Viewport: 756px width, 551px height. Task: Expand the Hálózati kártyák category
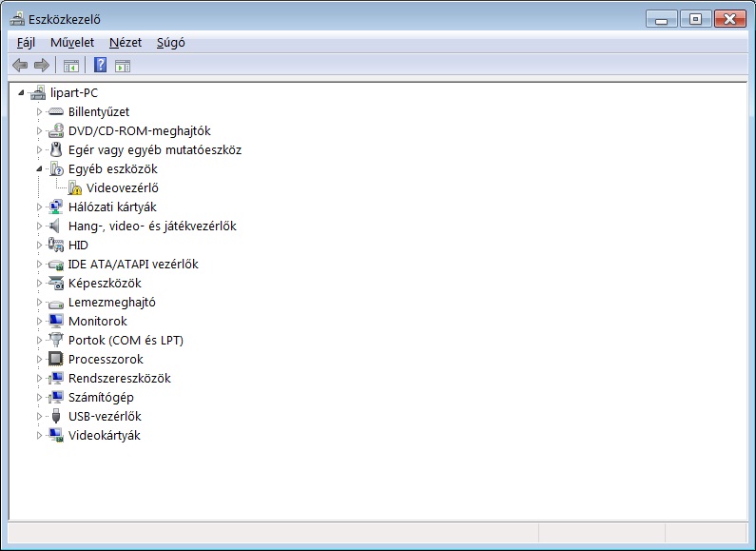coord(40,207)
